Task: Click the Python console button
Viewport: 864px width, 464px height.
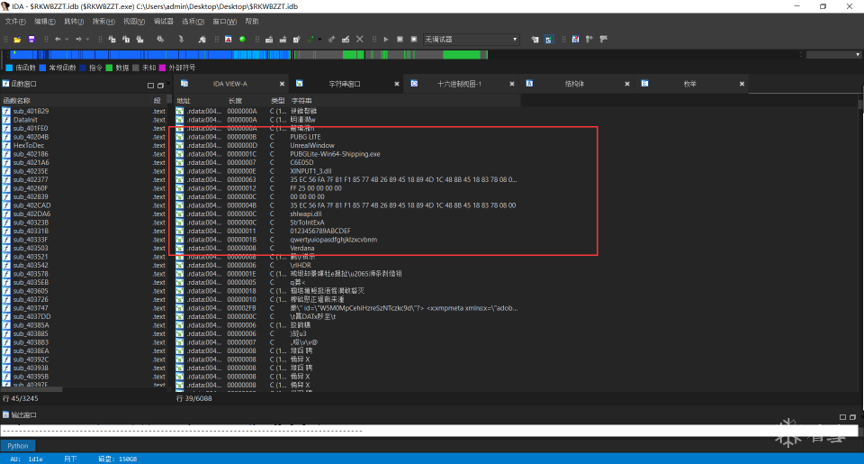Action: pyautogui.click(x=18, y=446)
